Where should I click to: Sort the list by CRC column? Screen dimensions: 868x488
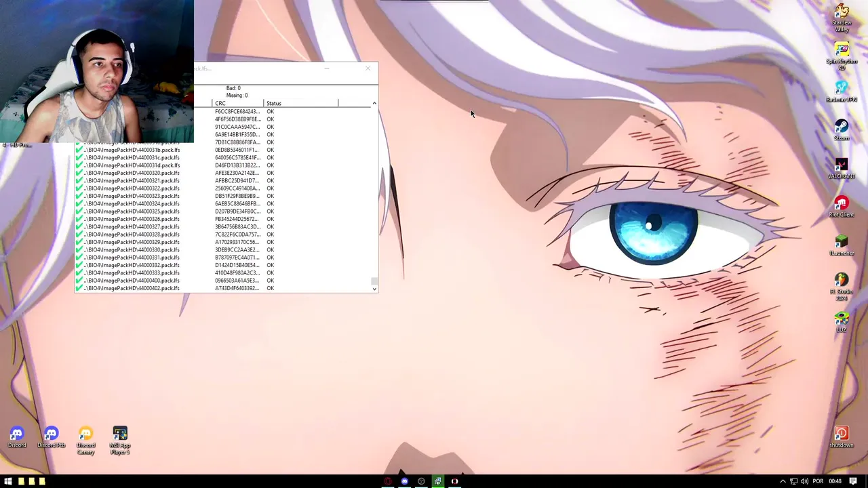point(237,103)
